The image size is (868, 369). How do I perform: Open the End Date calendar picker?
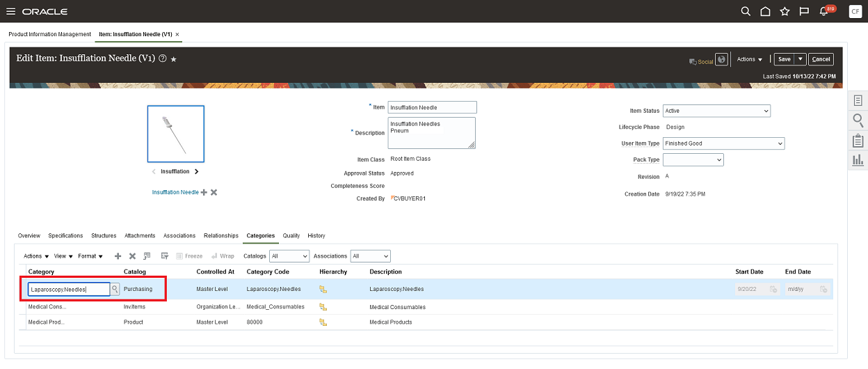pos(823,289)
